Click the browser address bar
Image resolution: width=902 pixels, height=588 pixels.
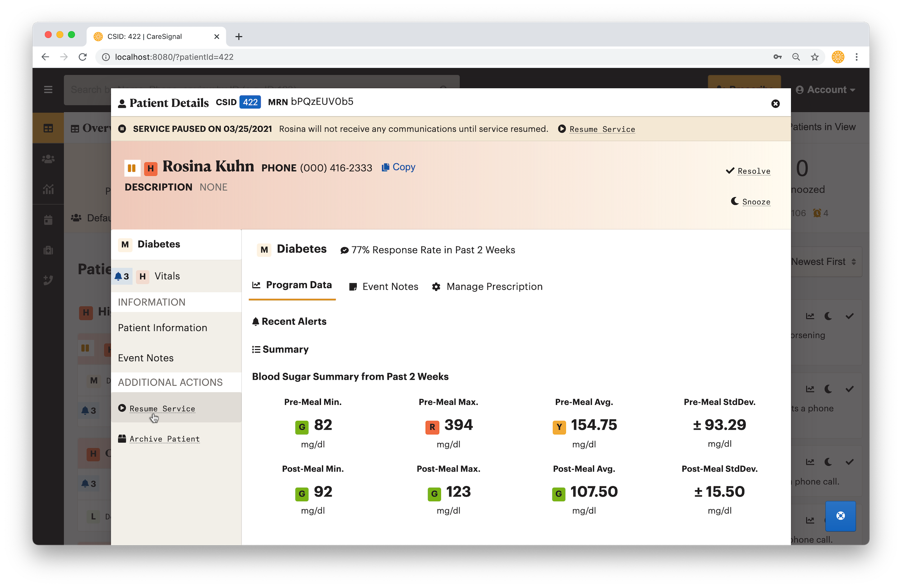pyautogui.click(x=433, y=57)
